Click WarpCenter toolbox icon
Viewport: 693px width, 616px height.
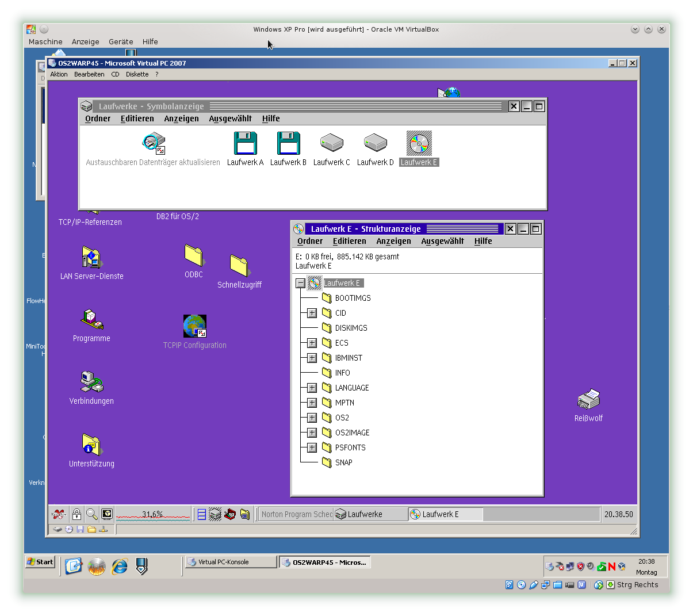coord(230,514)
